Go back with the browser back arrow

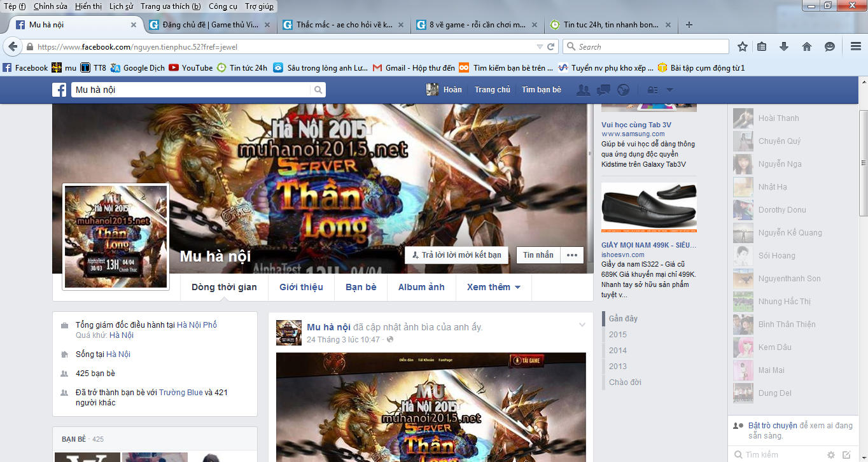point(13,46)
